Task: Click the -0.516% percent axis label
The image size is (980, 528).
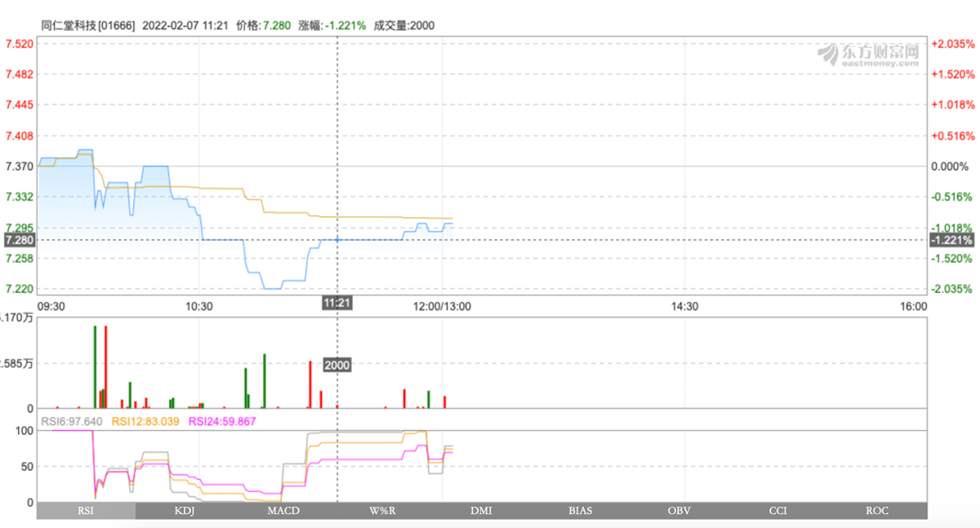Action: pos(954,197)
